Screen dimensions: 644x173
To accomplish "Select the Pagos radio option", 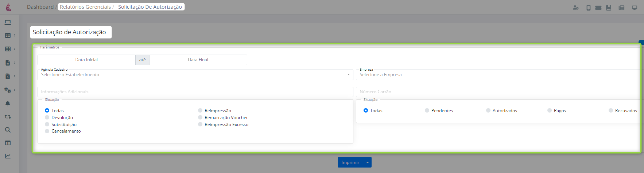I will pos(550,110).
